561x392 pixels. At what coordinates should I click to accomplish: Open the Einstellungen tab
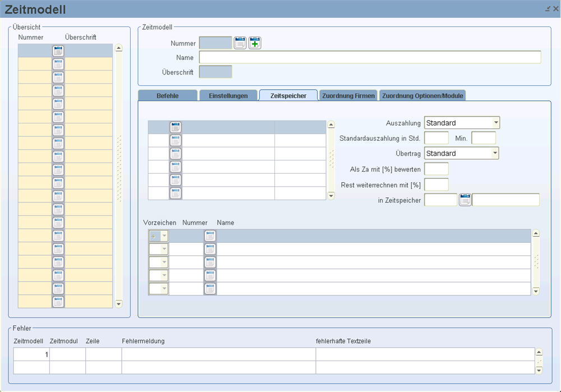[x=228, y=95]
